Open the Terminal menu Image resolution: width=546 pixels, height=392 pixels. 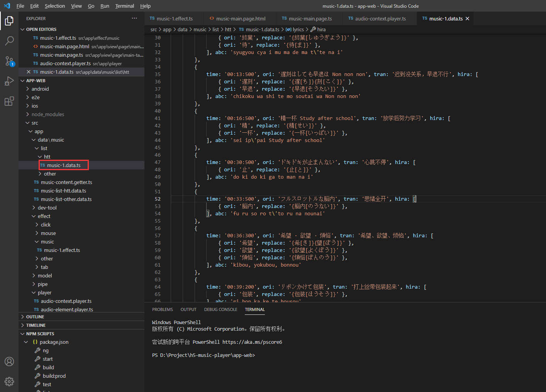[x=125, y=6]
